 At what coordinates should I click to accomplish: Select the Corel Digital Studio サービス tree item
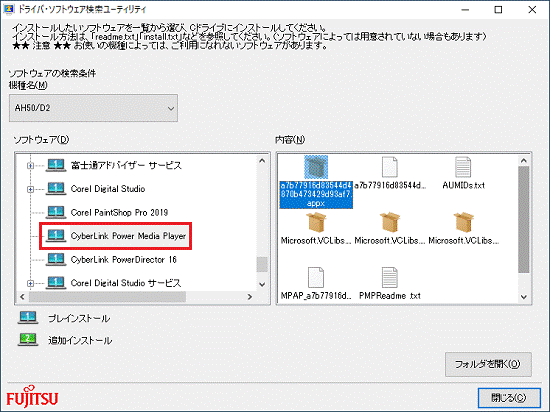click(x=126, y=283)
